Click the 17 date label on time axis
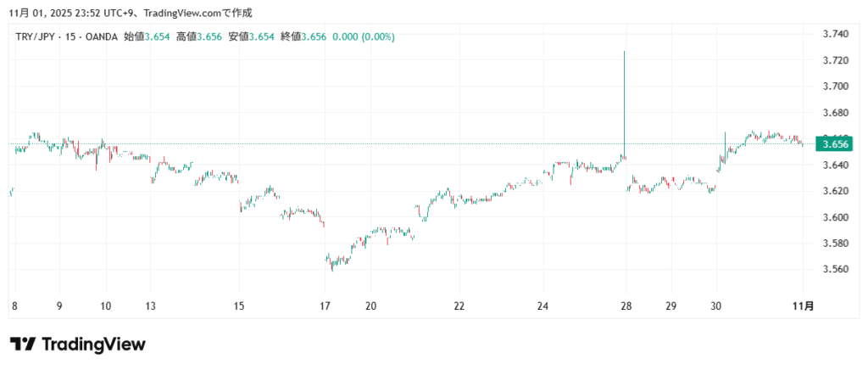868x370 pixels. coord(326,306)
